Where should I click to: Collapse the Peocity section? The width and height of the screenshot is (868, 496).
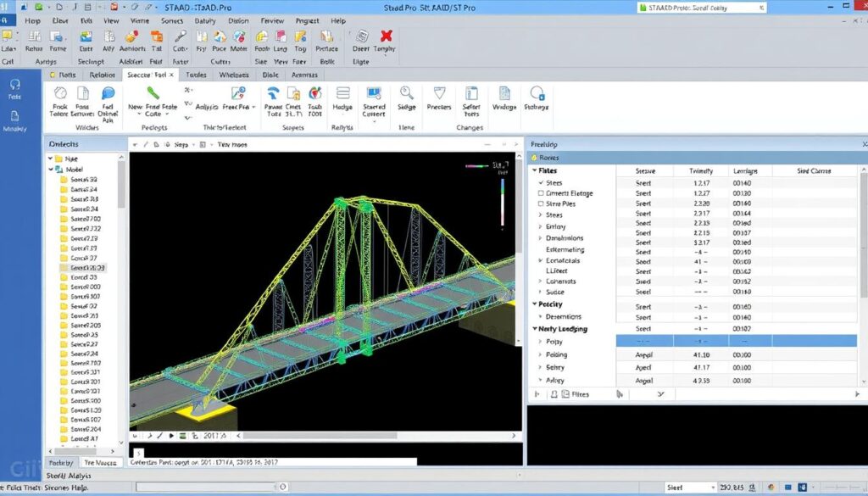(534, 304)
